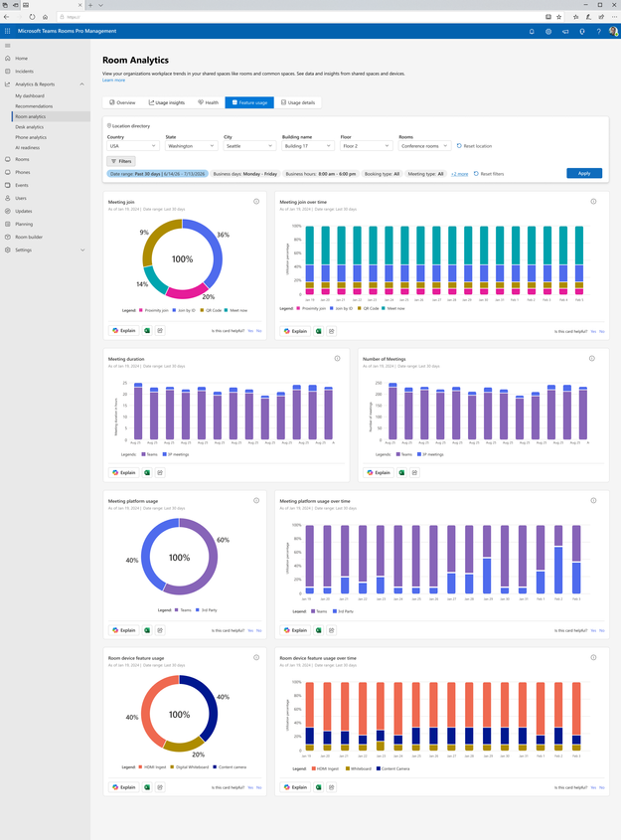The image size is (621, 840).
Task: Share the Meeting join card
Action: pos(160,331)
